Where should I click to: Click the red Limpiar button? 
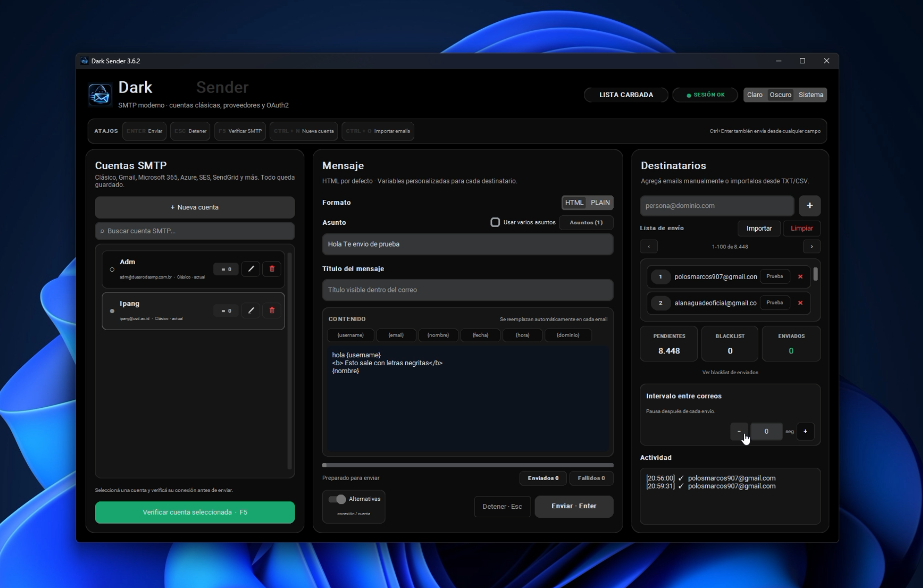click(x=802, y=228)
